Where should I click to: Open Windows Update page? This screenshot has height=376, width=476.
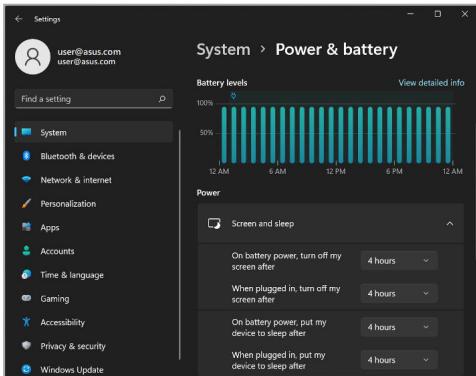pyautogui.click(x=94, y=369)
